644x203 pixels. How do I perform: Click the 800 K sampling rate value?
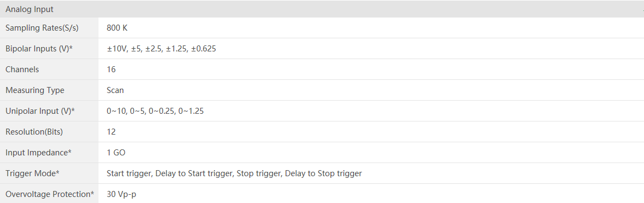[x=118, y=28]
